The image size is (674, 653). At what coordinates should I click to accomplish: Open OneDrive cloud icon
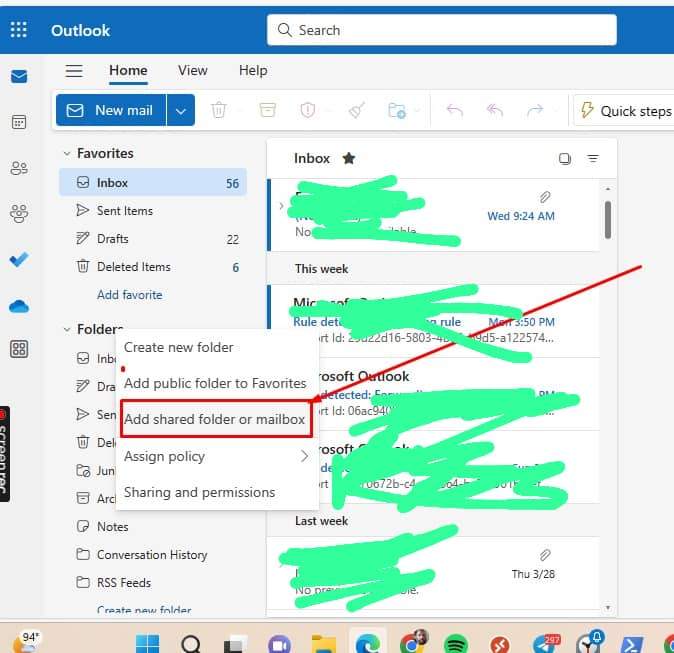(19, 307)
